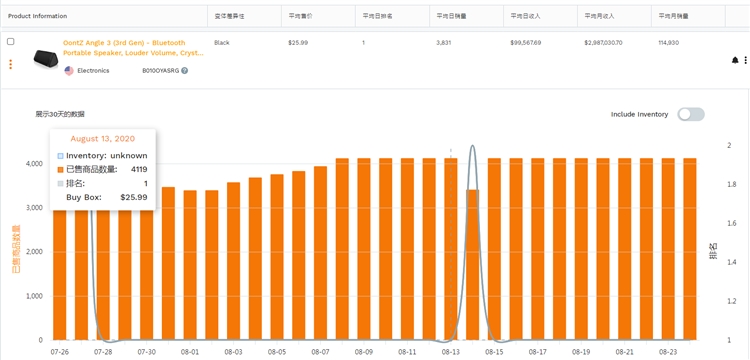Open the black three-dot row menu
The height and width of the screenshot is (360, 750).
[745, 60]
